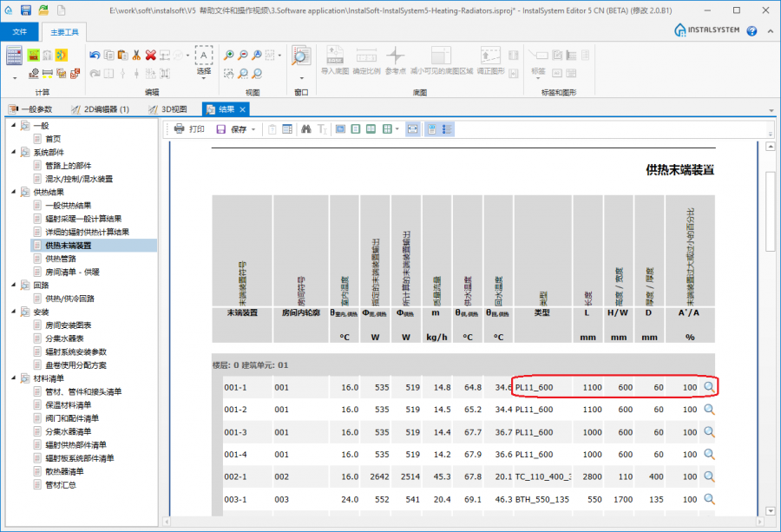781x532 pixels.
Task: Select 散热器清单 in the tree
Action: (x=63, y=471)
